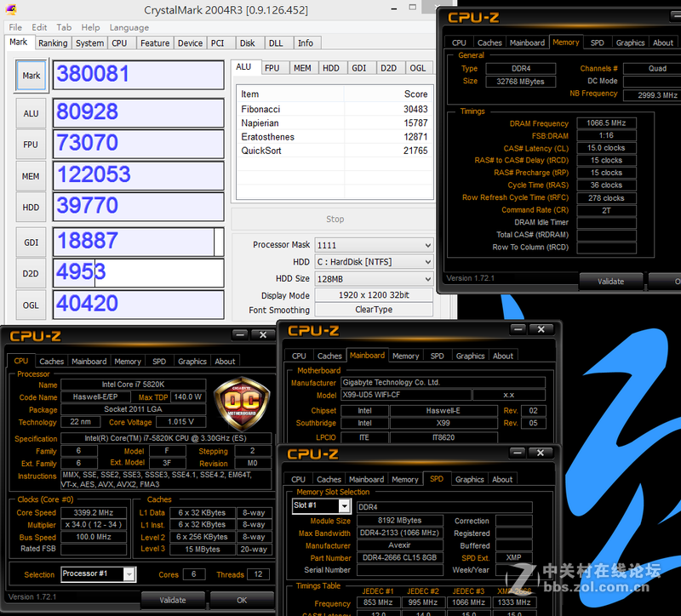This screenshot has width=681, height=616.
Task: Run the MEM memory benchmark
Action: click(31, 175)
